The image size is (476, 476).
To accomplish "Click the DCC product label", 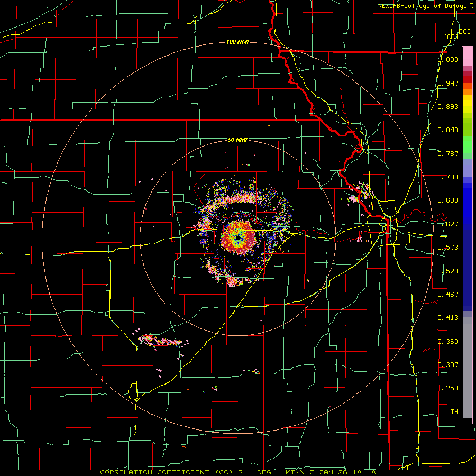I will [464, 31].
